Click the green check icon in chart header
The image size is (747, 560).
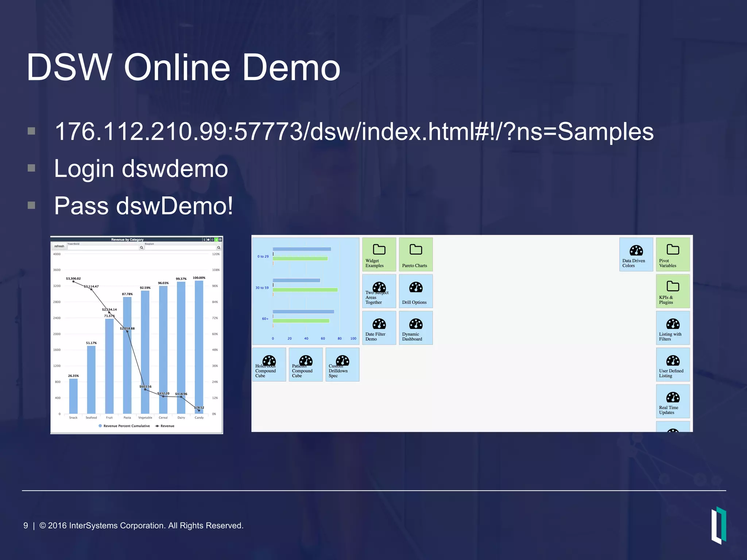click(x=216, y=240)
